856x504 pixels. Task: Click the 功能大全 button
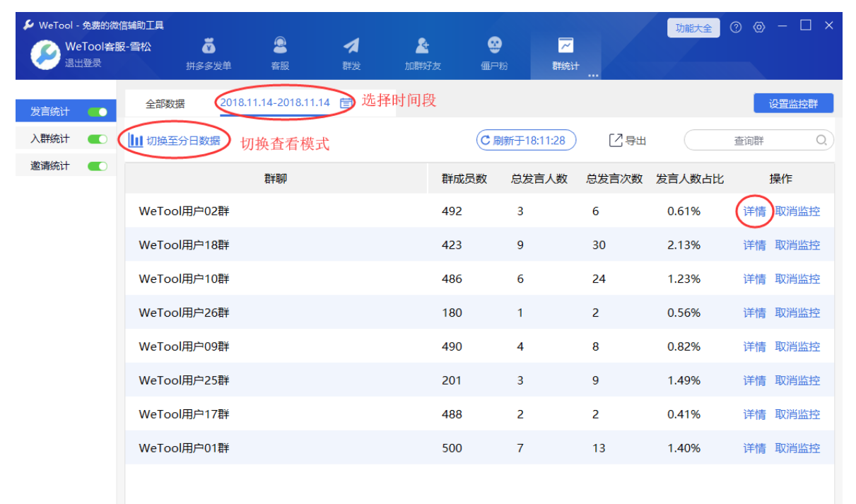pyautogui.click(x=693, y=28)
